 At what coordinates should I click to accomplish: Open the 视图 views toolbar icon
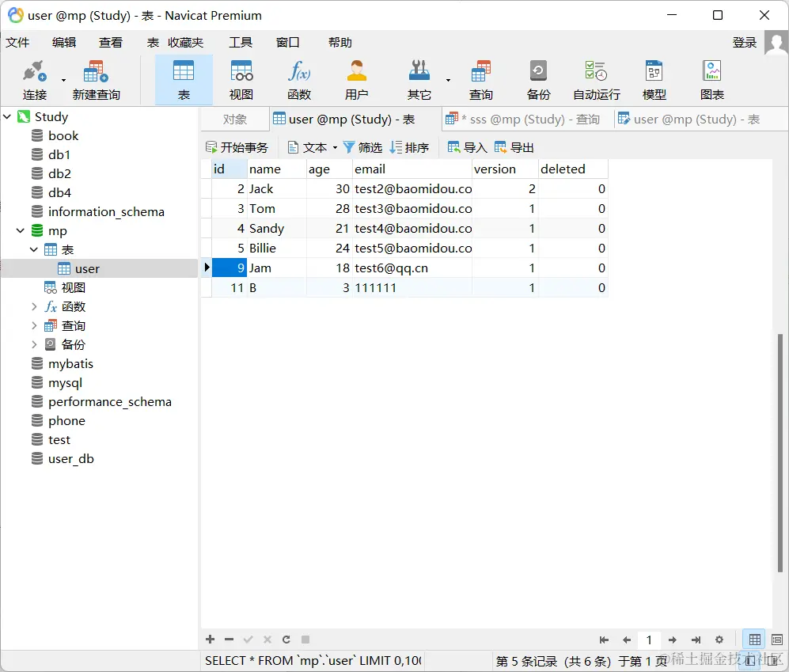click(x=241, y=80)
